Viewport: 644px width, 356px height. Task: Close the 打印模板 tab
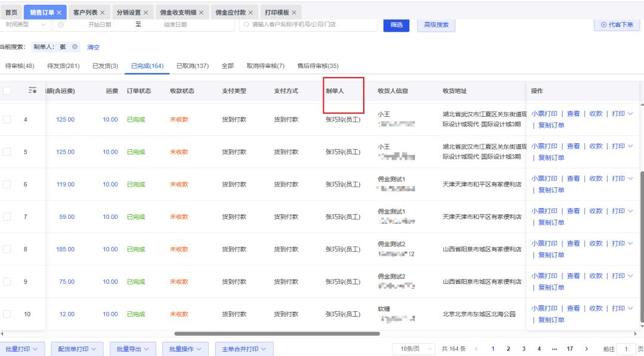[294, 13]
